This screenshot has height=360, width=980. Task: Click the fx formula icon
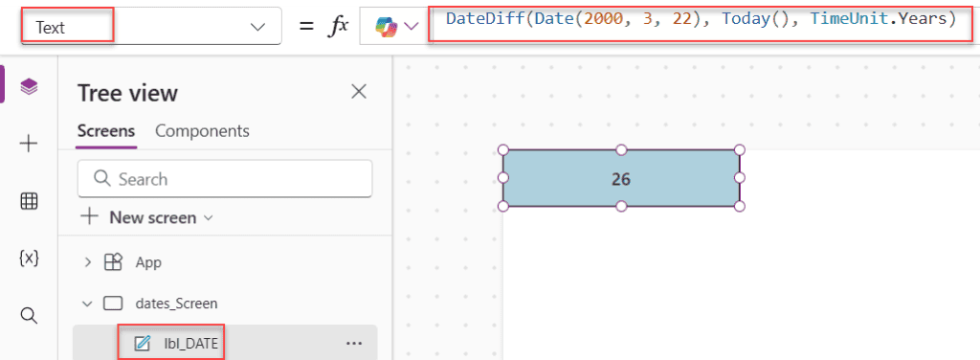tap(338, 27)
